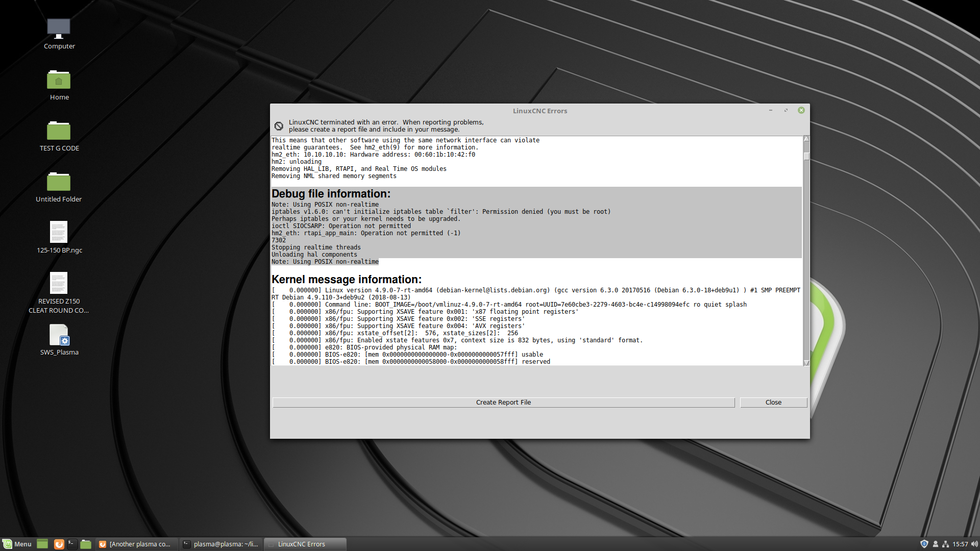Image resolution: width=980 pixels, height=551 pixels.
Task: Select the 125-150 BP.ngc file
Action: tap(59, 238)
